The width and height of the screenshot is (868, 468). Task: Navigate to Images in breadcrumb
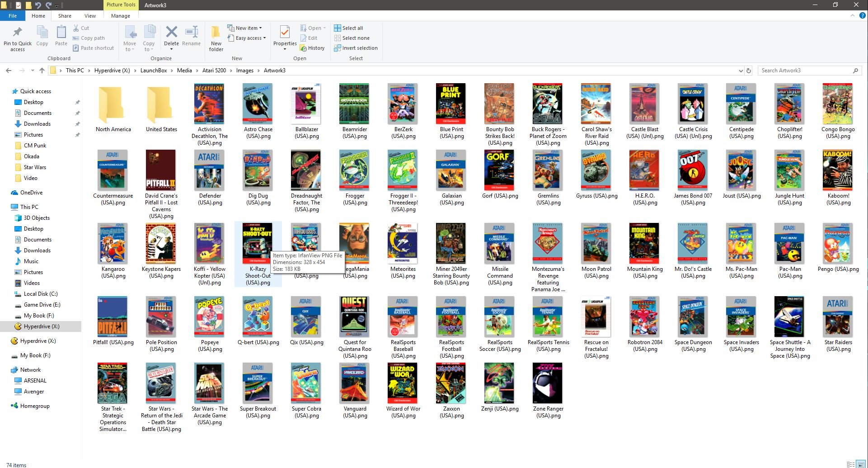(x=244, y=71)
